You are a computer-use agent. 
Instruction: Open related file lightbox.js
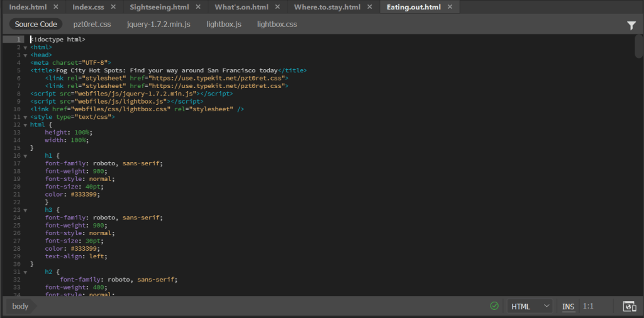(x=224, y=25)
